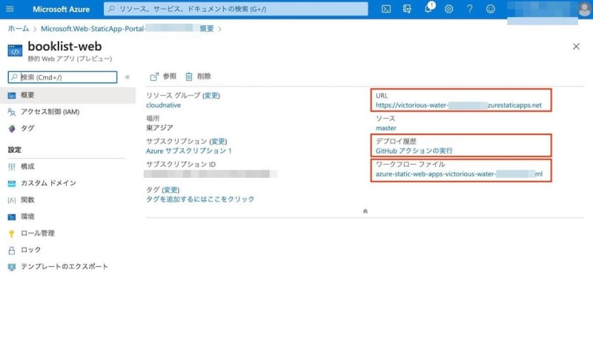
Task: Open カスタム ドメイン menu item
Action: pyautogui.click(x=68, y=183)
